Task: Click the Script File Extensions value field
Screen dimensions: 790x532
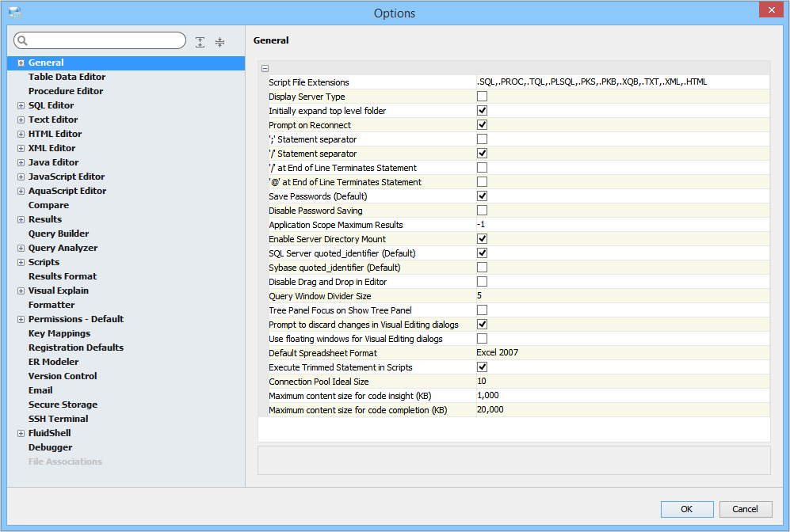Action: click(x=621, y=82)
